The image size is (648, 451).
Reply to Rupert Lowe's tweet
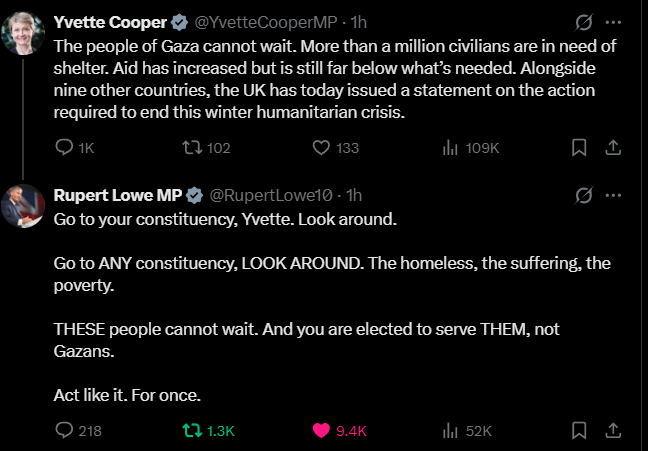63,431
